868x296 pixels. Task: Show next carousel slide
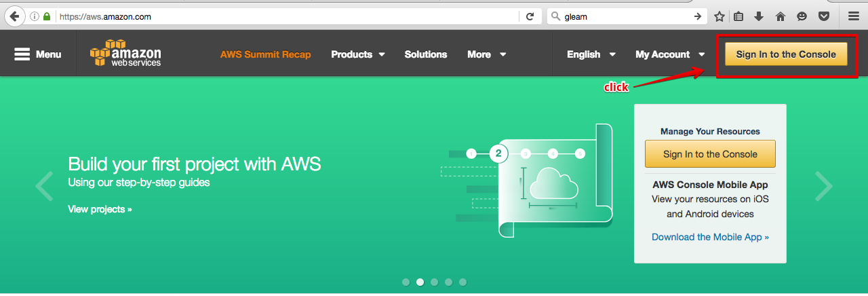[x=823, y=186]
